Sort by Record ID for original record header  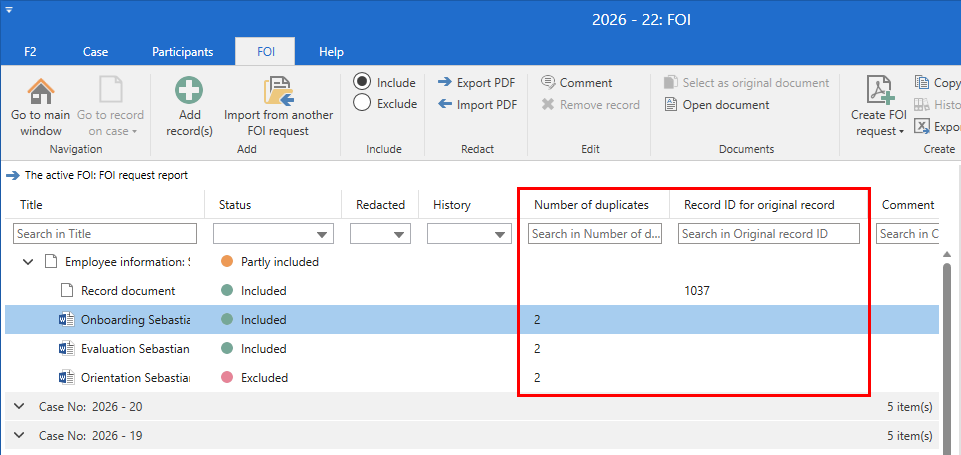tap(759, 205)
